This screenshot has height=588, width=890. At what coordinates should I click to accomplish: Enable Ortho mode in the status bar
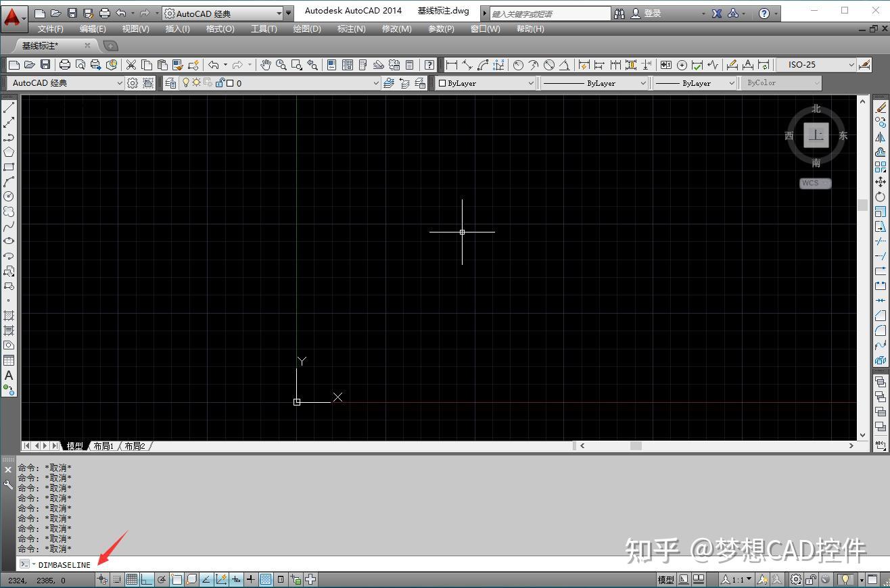point(147,580)
